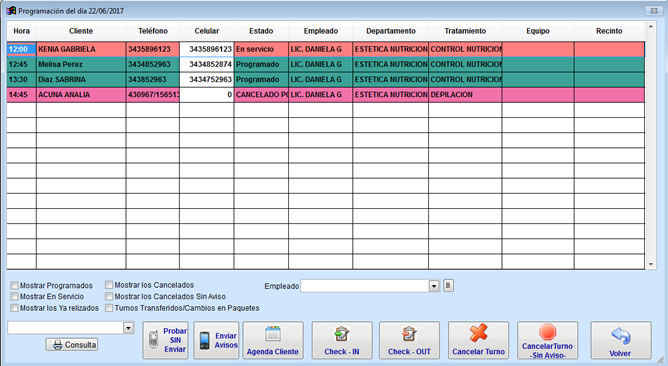Viewport: 668px width, 366px height.
Task: Enable Mostrar Programados checkbox
Action: 14,285
